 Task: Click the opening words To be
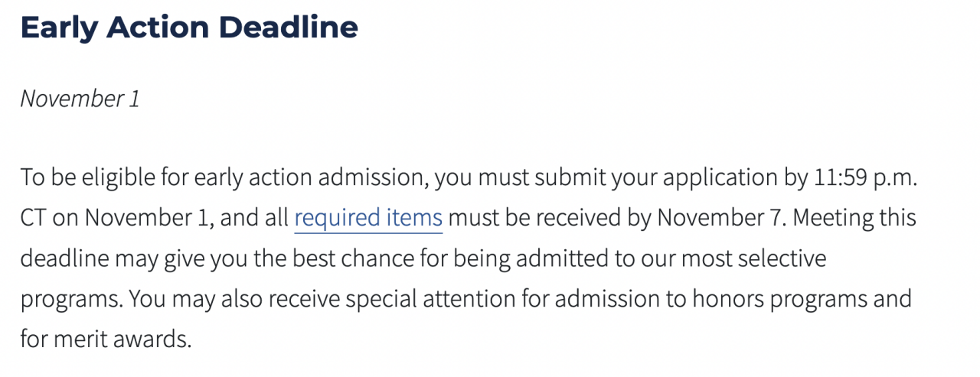tap(46, 178)
